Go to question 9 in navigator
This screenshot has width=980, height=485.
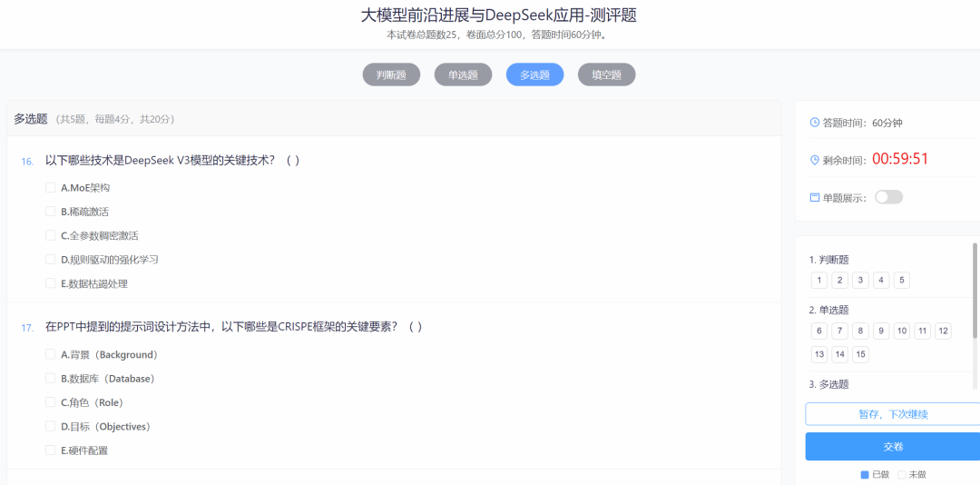(881, 331)
